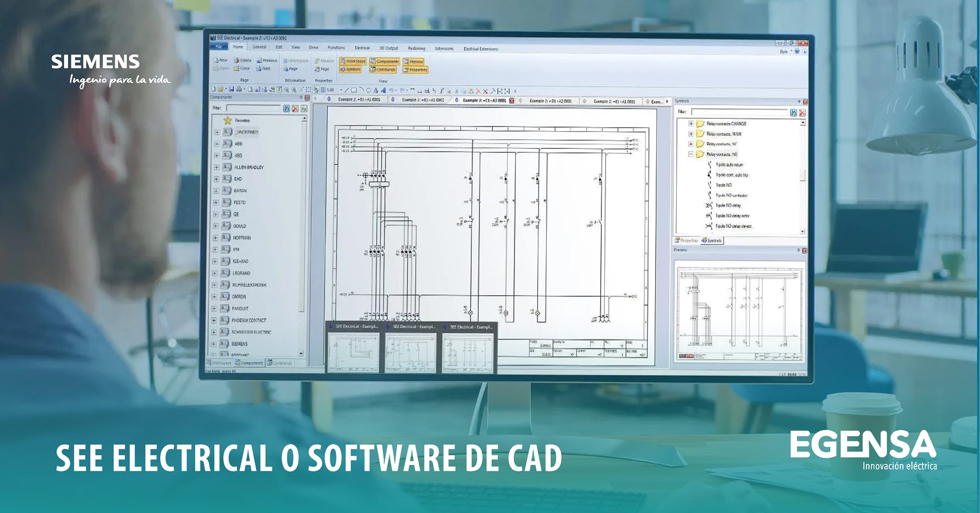Expand the ALLEN-BRADLEY manufacturer node
This screenshot has width=980, height=513.
(216, 167)
